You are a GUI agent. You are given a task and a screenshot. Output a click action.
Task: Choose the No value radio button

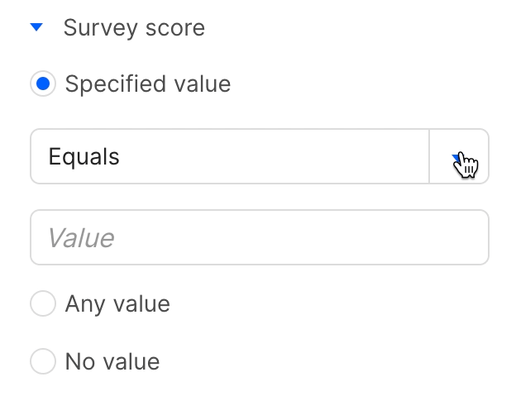(x=43, y=361)
